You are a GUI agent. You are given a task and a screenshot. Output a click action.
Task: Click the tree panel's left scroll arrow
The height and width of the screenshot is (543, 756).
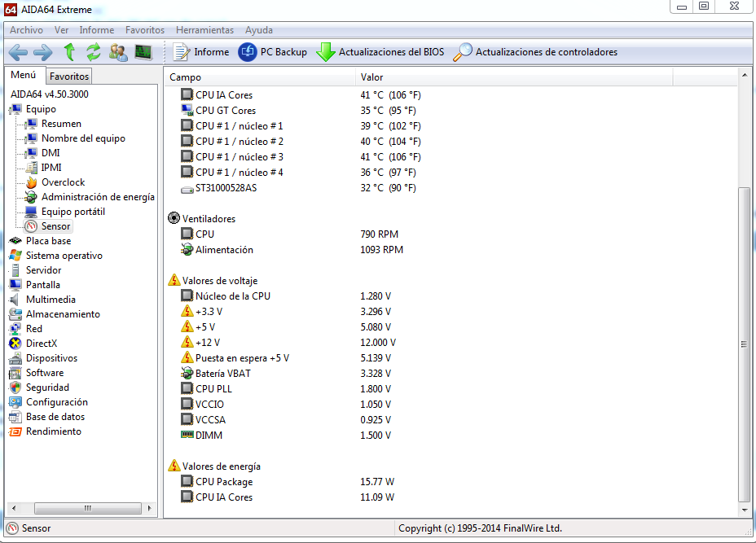tap(14, 508)
